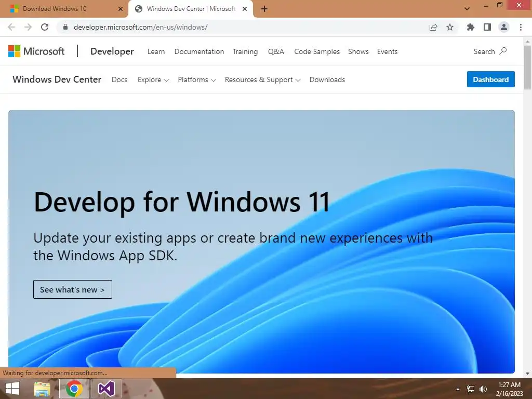Click Chrome icon in taskbar
This screenshot has width=532, height=399.
74,389
